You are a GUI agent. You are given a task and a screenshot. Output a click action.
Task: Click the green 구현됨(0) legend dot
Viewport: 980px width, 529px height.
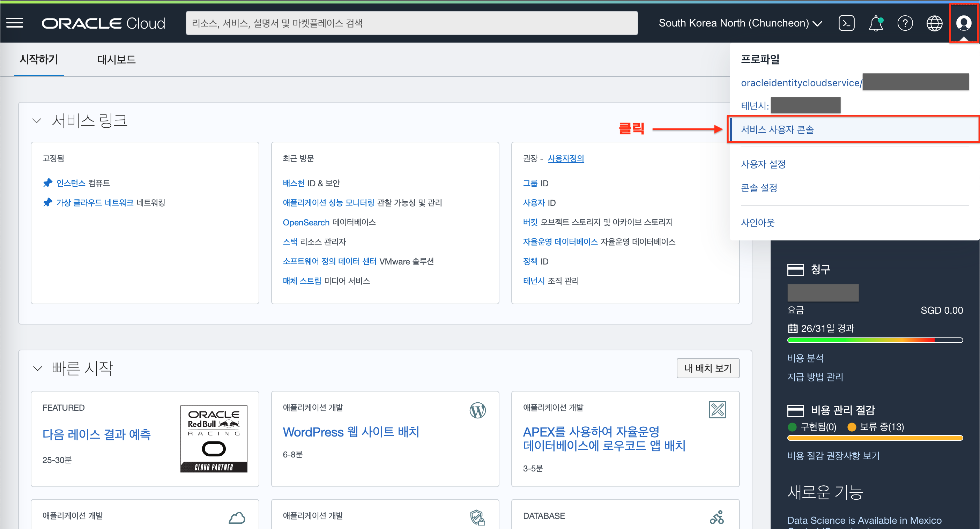(793, 427)
